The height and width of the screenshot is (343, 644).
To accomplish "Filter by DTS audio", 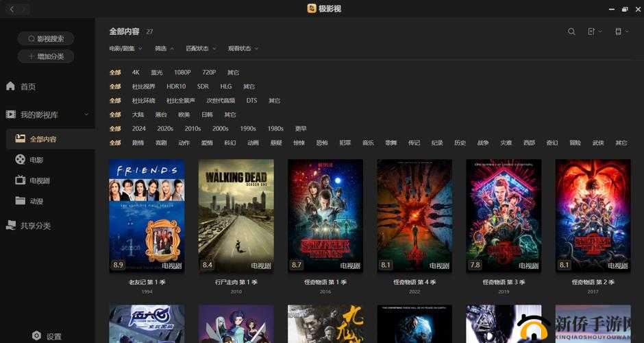I will click(251, 100).
